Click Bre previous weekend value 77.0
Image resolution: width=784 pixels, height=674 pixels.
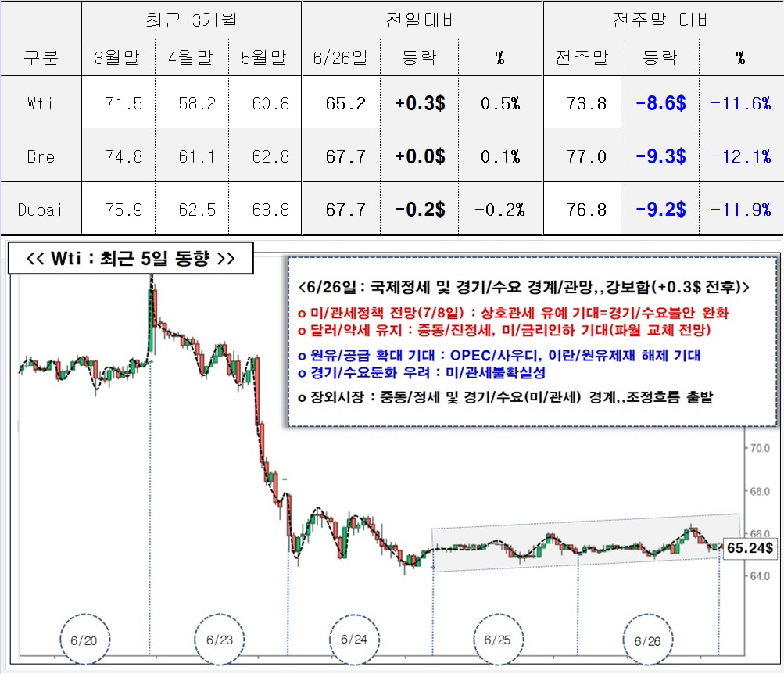tap(586, 156)
